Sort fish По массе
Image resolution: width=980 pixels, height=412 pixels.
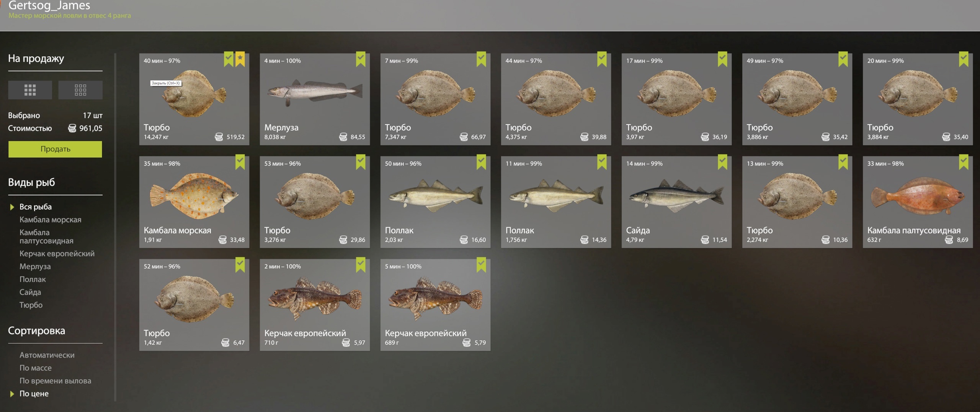36,368
